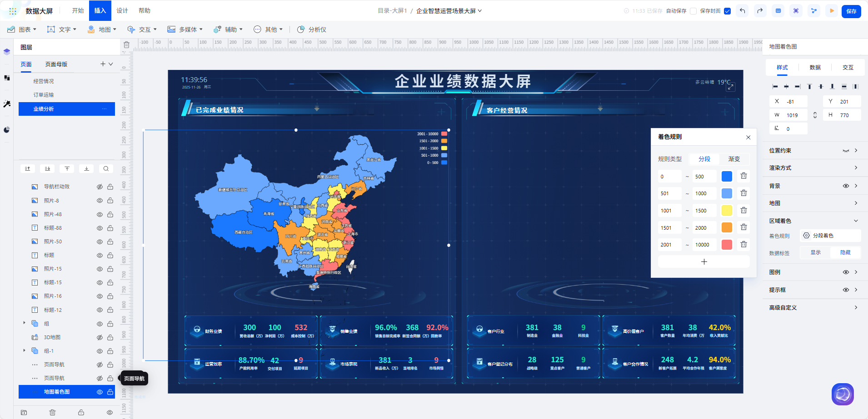Open the 帮助 menu tab
The height and width of the screenshot is (419, 868).
click(144, 10)
